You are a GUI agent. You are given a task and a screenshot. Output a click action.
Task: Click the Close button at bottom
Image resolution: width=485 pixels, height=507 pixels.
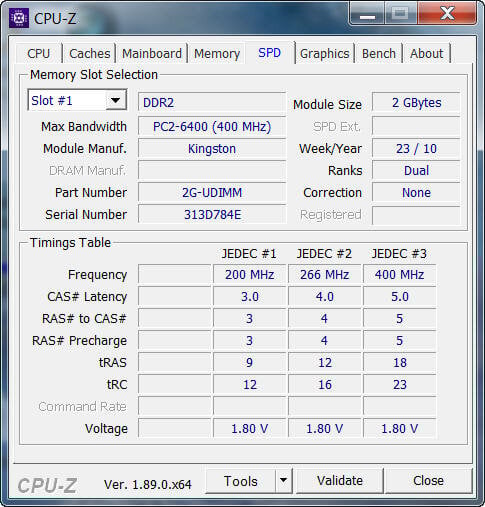[x=428, y=480]
